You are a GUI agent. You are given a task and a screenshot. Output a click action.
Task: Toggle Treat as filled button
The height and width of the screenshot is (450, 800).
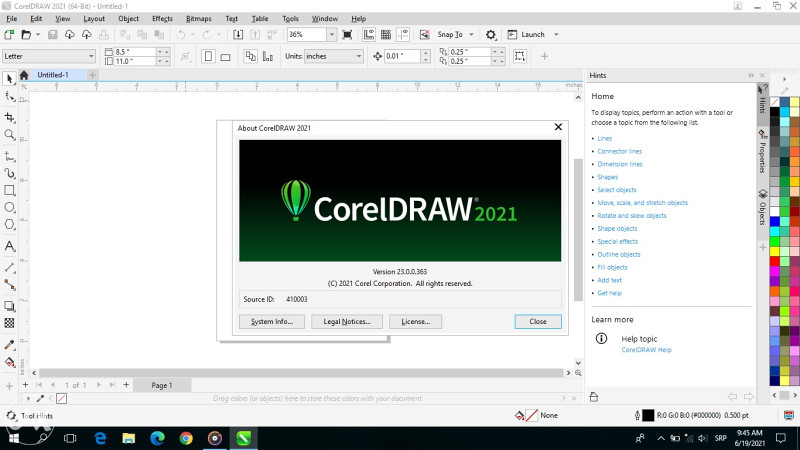(x=520, y=56)
